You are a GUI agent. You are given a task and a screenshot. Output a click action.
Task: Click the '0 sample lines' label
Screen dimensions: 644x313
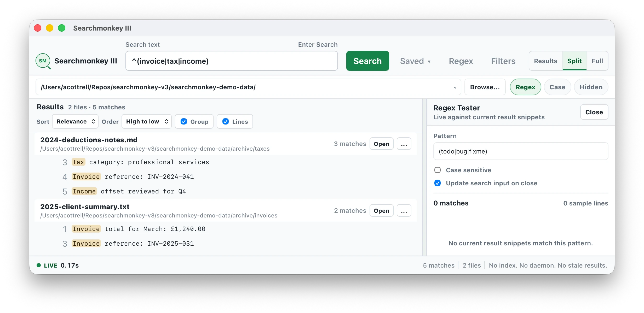click(585, 203)
